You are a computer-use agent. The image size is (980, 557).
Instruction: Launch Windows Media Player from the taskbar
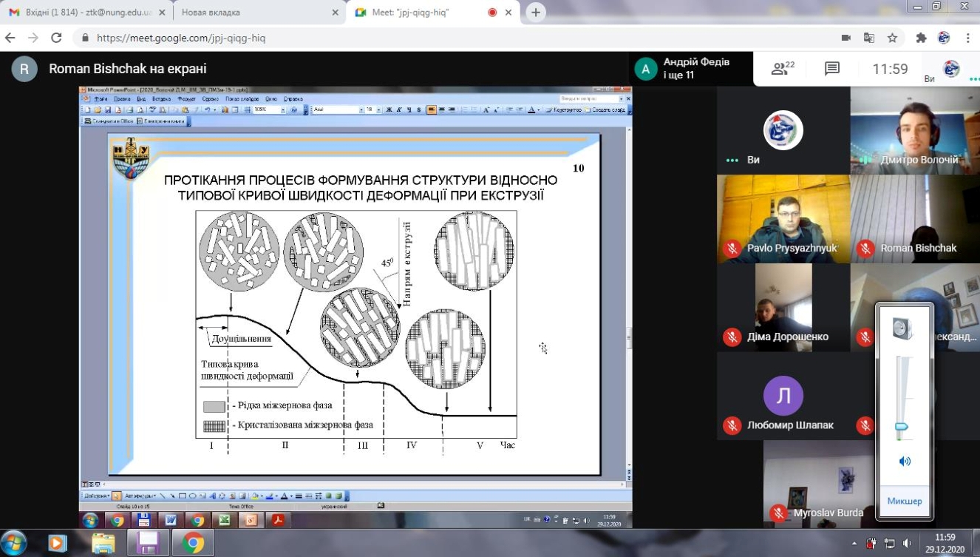58,543
